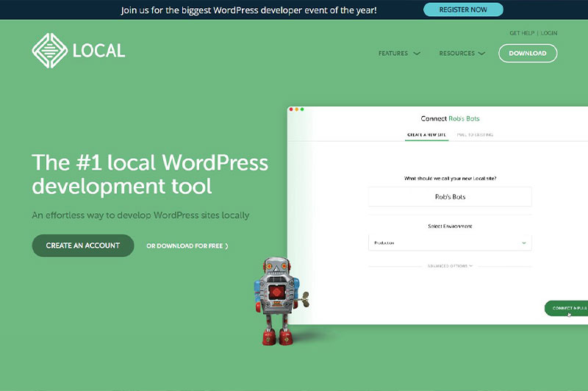Click the toy robot image

click(281, 301)
